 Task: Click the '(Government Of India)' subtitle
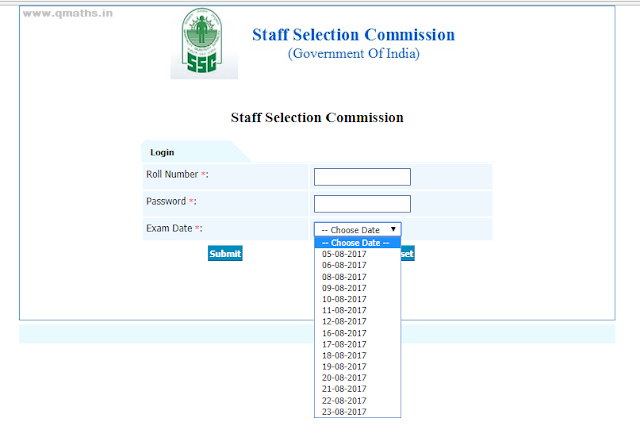pyautogui.click(x=353, y=53)
